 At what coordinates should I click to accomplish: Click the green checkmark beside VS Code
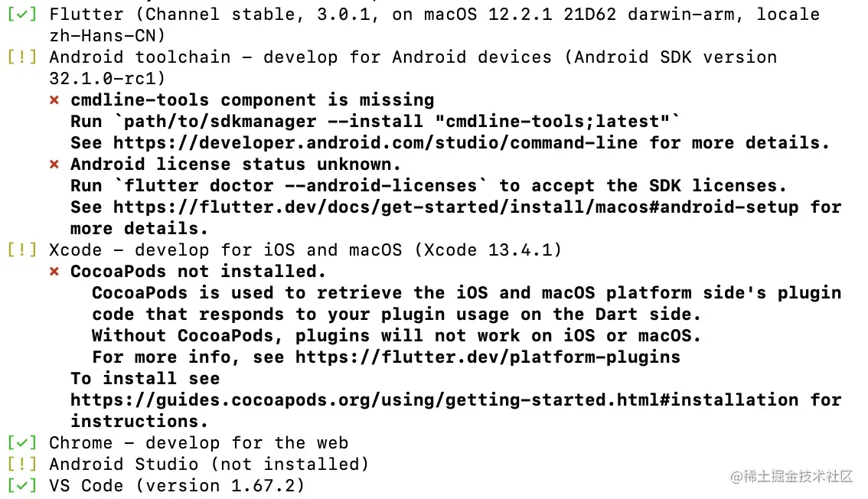point(22,486)
